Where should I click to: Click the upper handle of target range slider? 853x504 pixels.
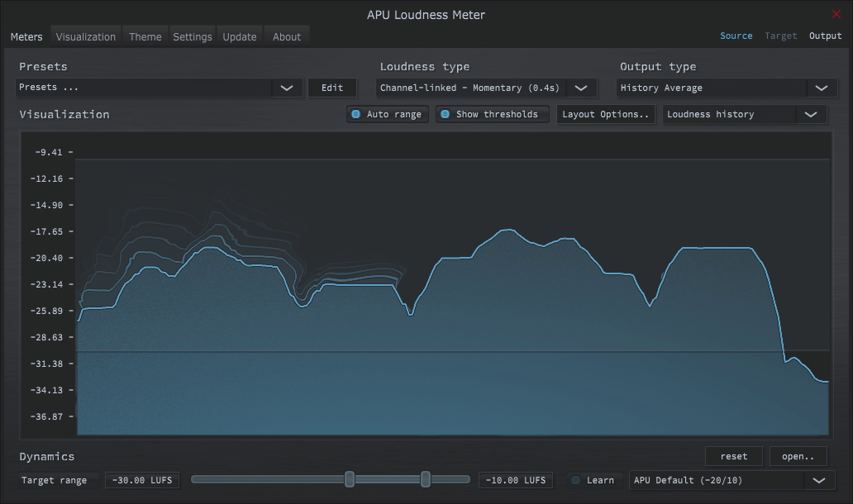(x=426, y=479)
